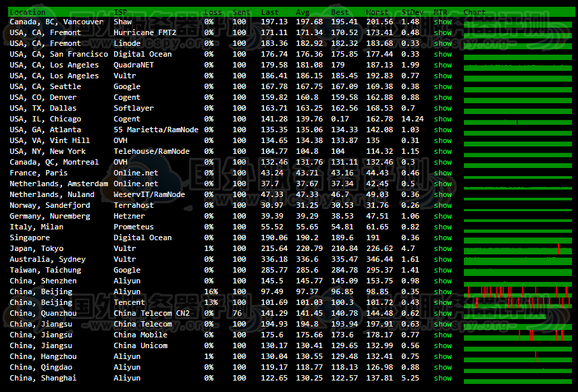Screen dimensions: 578x392
Task: Open show for Shenzhen Aliyun row
Action: point(443,281)
